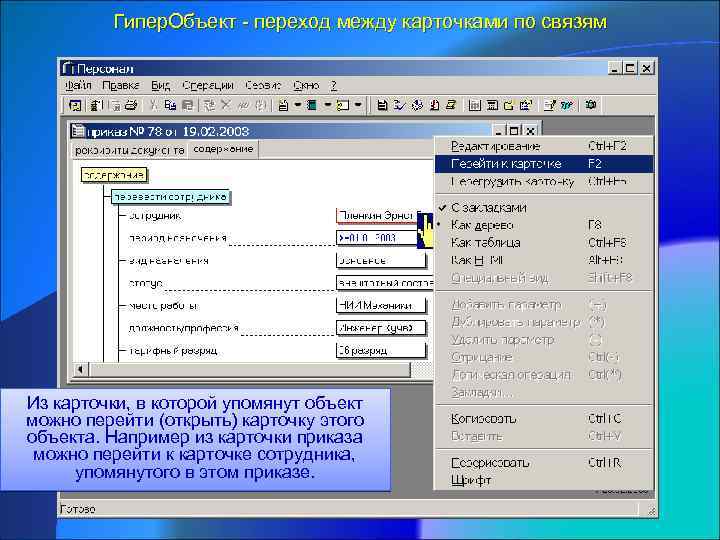The image size is (720, 540).
Task: Click the должность/профессия field Инженер
Action: [381, 328]
